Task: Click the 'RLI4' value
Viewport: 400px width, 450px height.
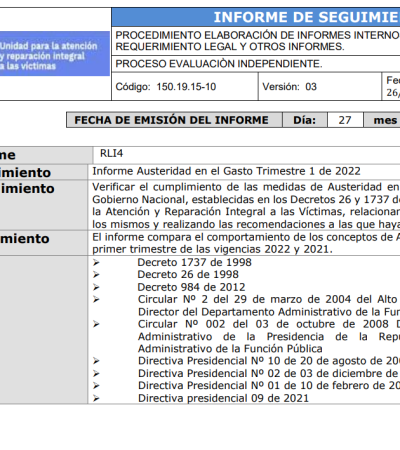Action: pyautogui.click(x=111, y=153)
